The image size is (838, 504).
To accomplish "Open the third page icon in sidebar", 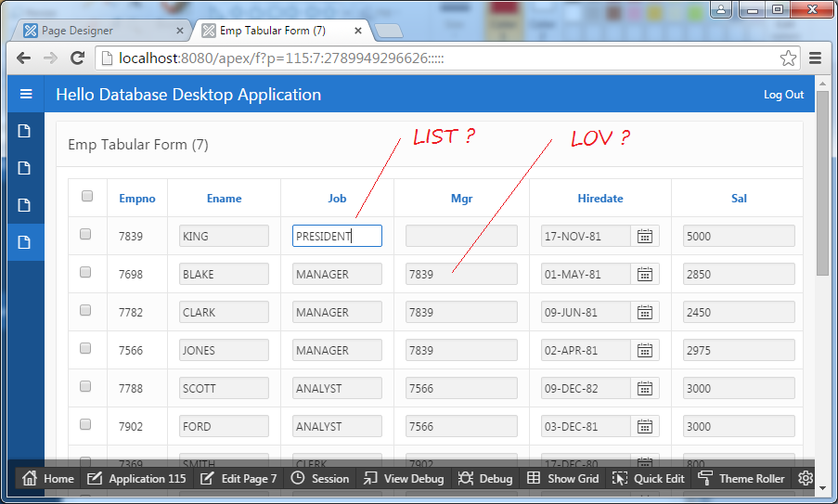I will pos(24,205).
